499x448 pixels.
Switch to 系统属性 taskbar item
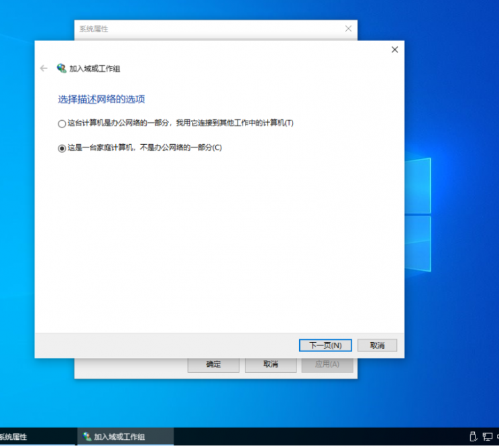click(38, 437)
